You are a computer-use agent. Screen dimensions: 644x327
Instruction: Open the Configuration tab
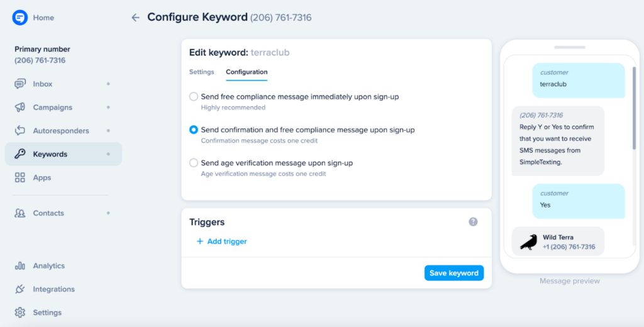tap(247, 72)
